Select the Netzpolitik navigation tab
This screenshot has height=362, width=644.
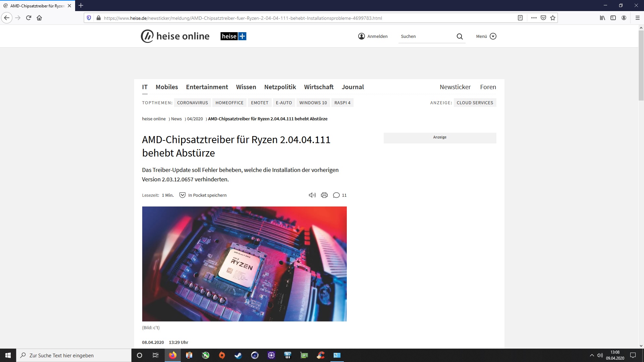click(280, 87)
